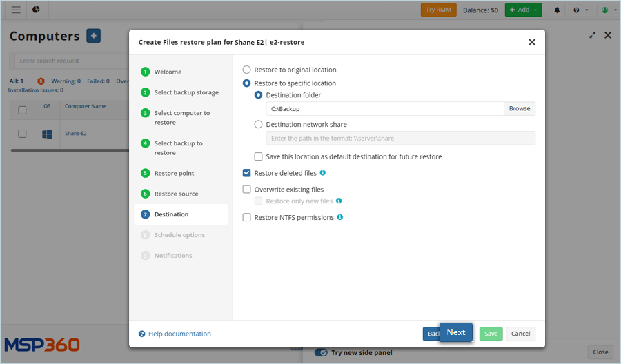The width and height of the screenshot is (621, 364).
Task: Click expand side panel arrows icon
Action: click(x=592, y=35)
